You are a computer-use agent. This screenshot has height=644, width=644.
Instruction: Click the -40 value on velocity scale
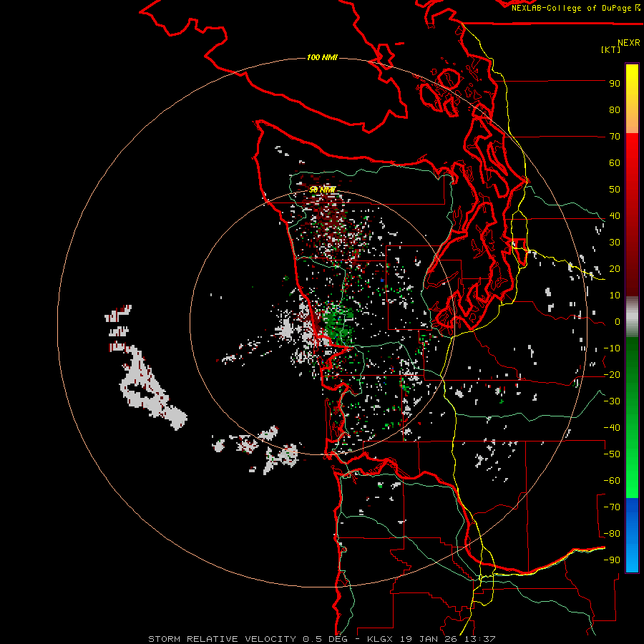[x=612, y=428]
